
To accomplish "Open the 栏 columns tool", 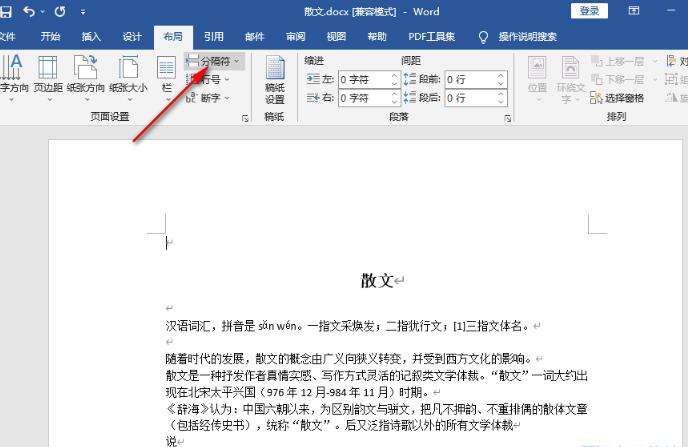I will [166, 78].
